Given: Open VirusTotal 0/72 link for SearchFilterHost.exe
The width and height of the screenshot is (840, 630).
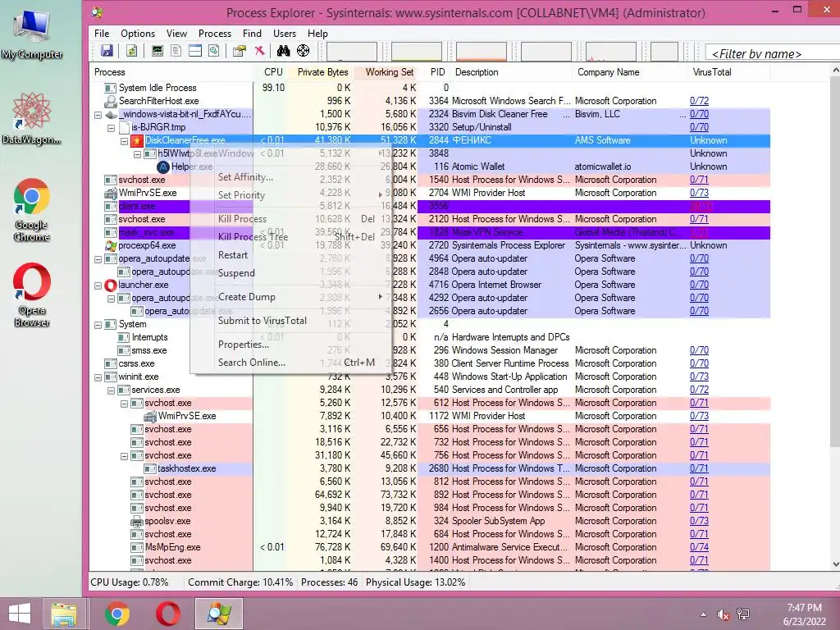Looking at the screenshot, I should 699,101.
